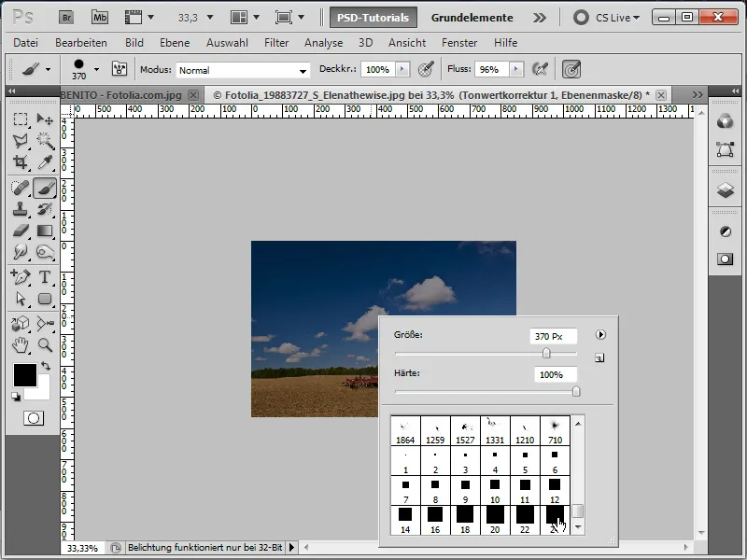Click the Größe size slider handle

(x=546, y=353)
